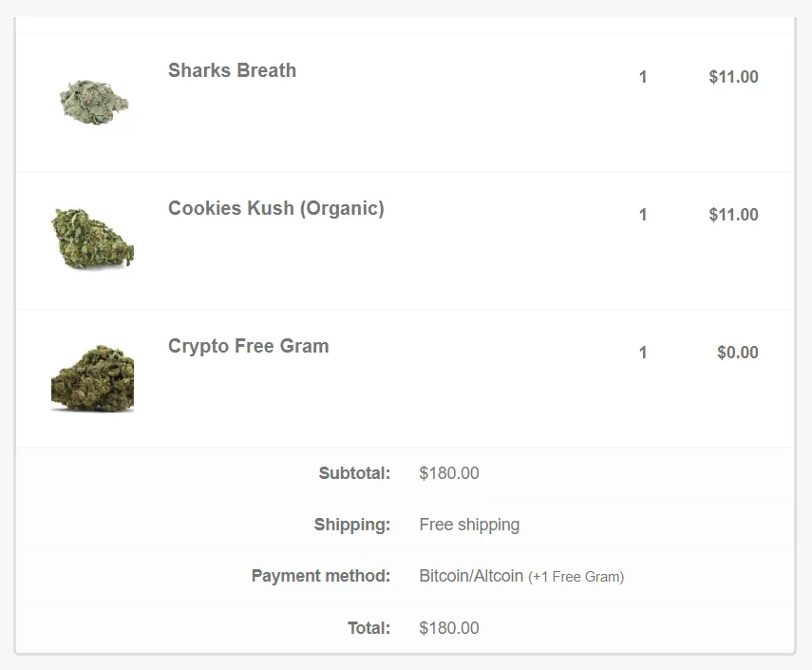Click the $180.00 total amount
This screenshot has height=670, width=812.
(449, 628)
